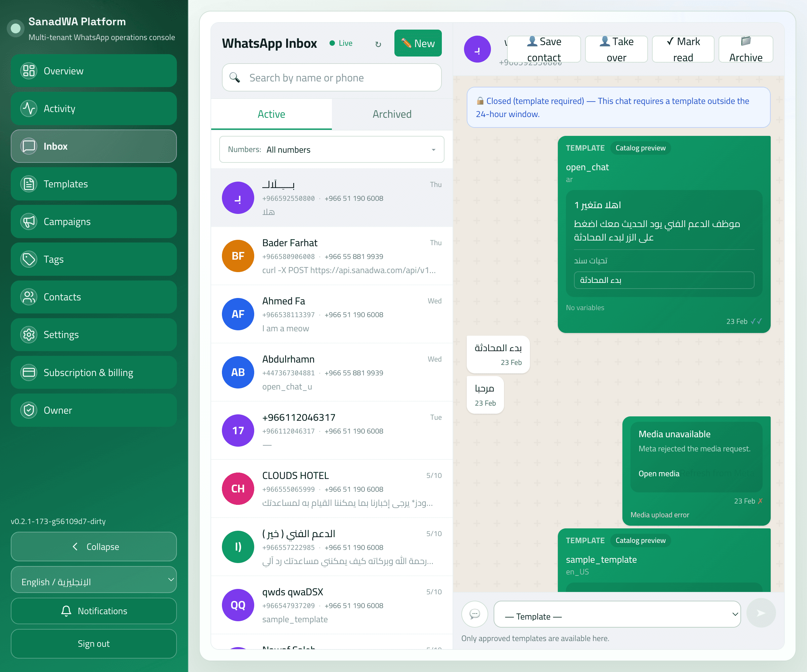
Task: Click the Collapse sidebar button
Action: (94, 546)
